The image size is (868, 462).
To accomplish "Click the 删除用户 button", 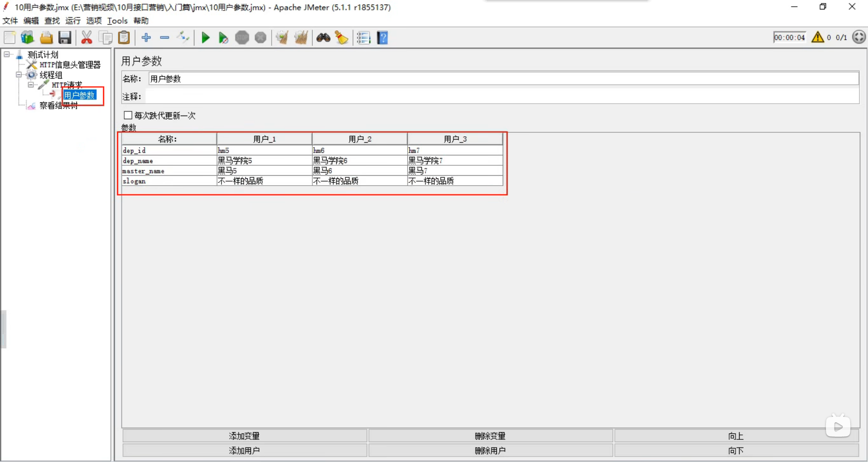I will click(x=491, y=450).
